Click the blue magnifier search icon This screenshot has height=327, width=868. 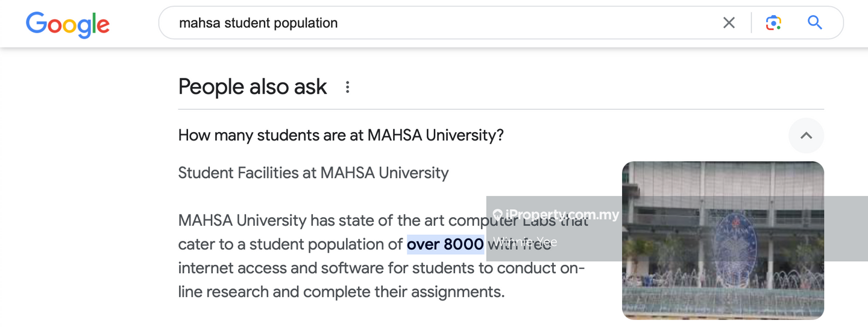[x=815, y=23]
